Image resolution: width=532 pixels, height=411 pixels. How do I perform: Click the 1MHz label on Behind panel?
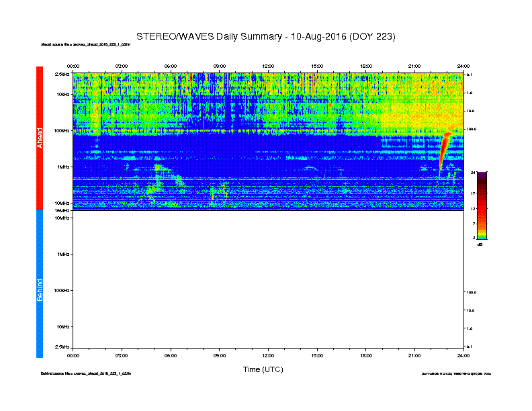coord(63,254)
